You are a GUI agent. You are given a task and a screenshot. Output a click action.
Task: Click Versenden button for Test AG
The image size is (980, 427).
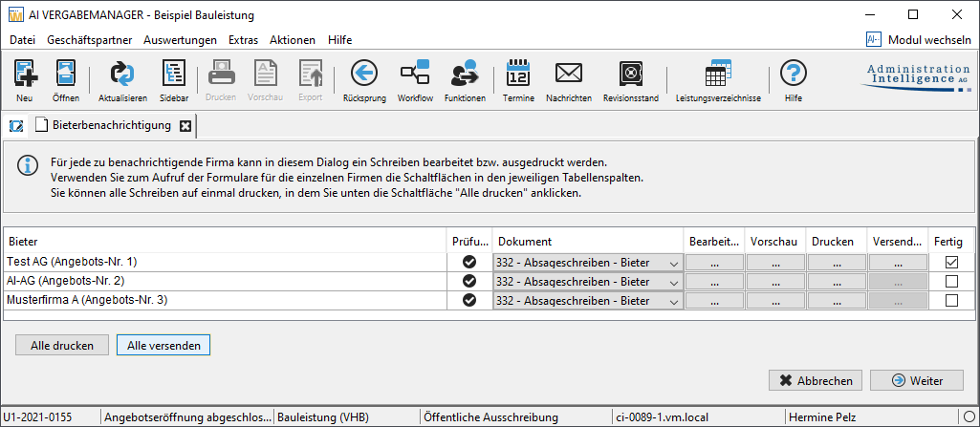point(898,263)
